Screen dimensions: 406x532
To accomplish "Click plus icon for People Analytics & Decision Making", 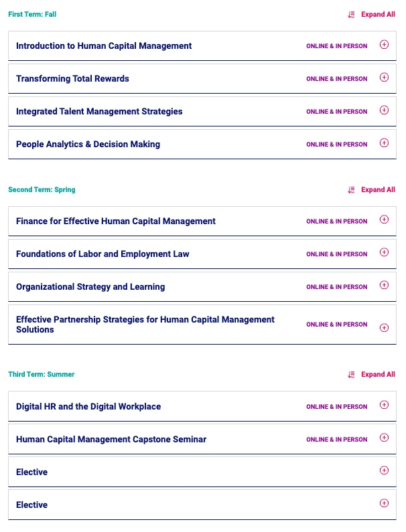I will pos(384,143).
